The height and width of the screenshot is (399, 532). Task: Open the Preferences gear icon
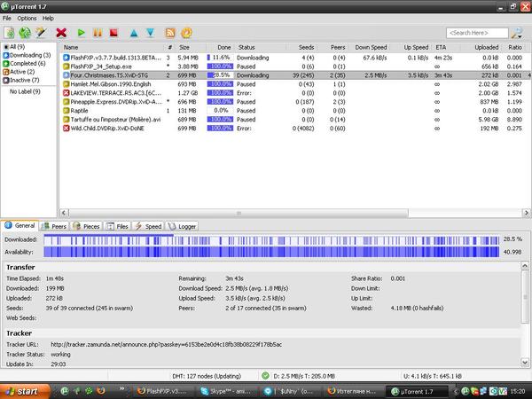(x=186, y=33)
